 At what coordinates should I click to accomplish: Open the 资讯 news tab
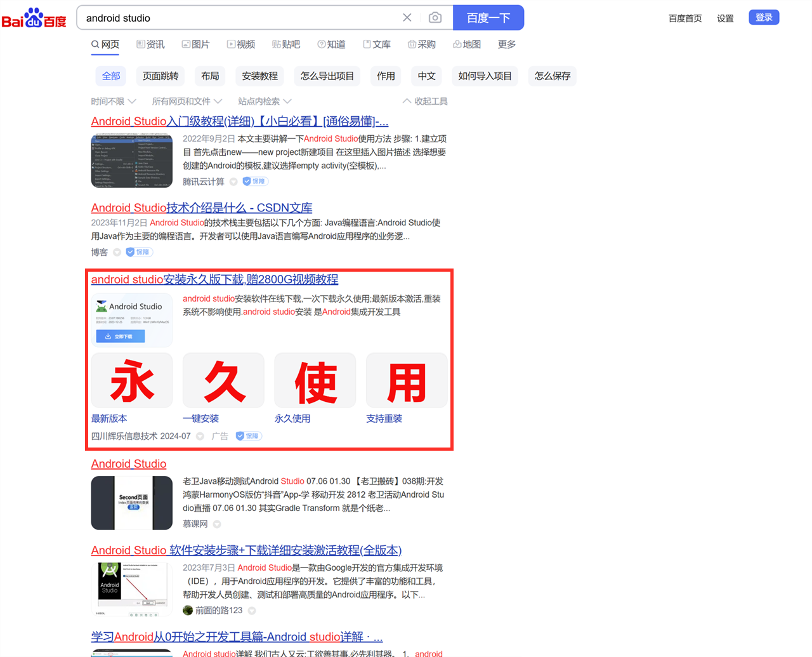click(150, 44)
